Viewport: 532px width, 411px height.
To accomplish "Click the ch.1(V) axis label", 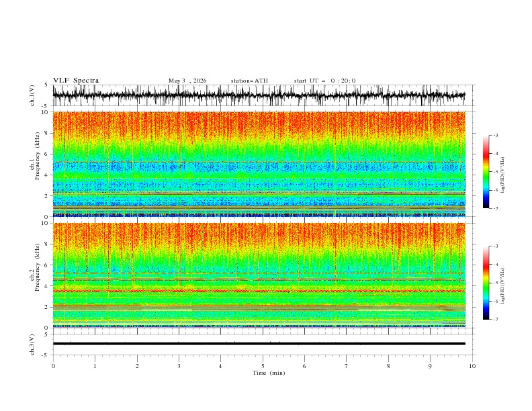I will (32, 95).
